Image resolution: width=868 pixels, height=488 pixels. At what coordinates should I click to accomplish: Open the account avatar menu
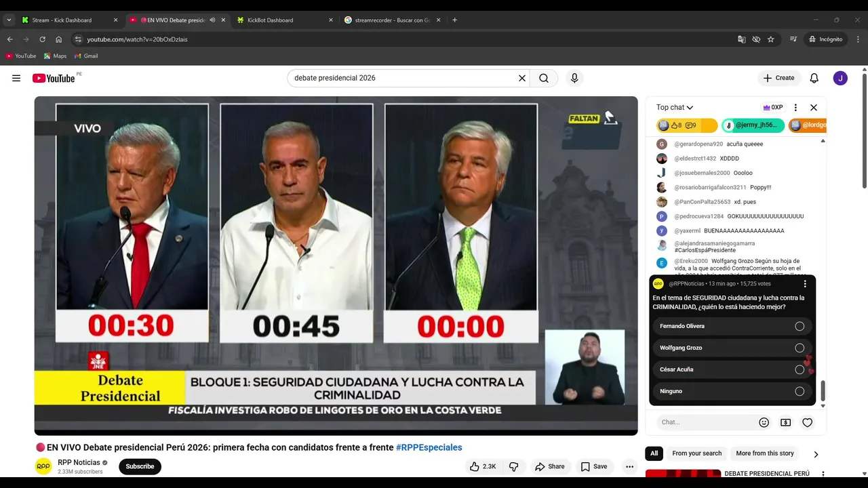840,78
